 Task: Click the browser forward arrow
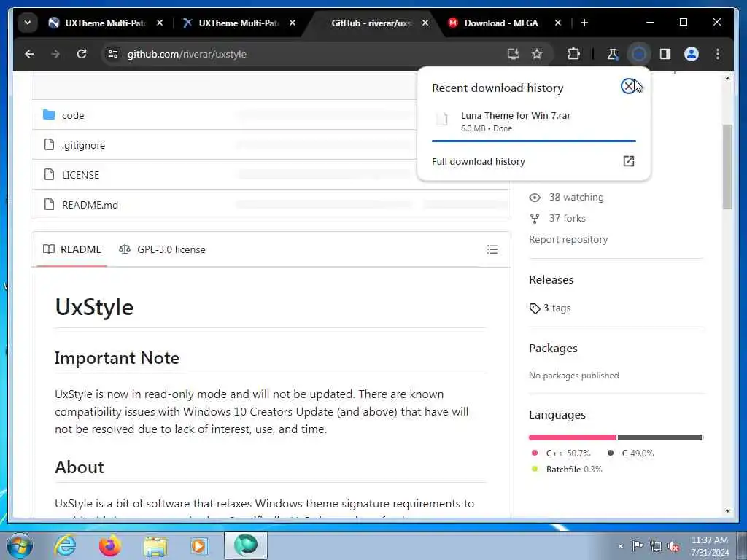tap(55, 54)
